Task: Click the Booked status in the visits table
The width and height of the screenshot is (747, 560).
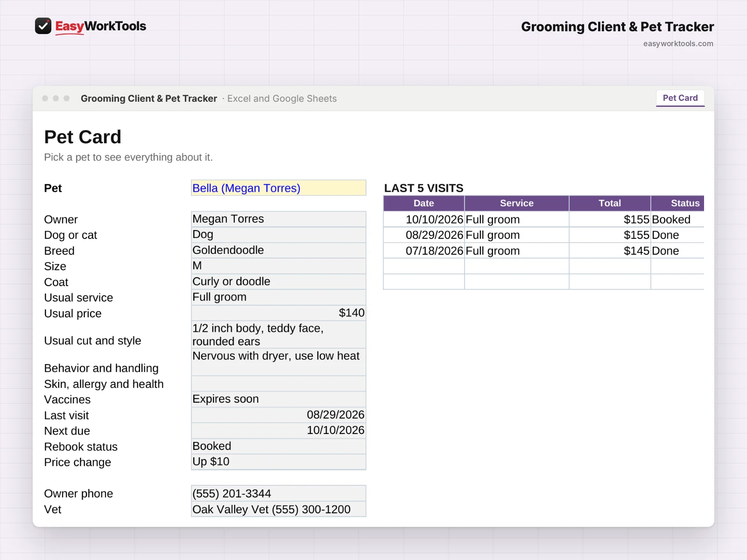Action: (677, 219)
